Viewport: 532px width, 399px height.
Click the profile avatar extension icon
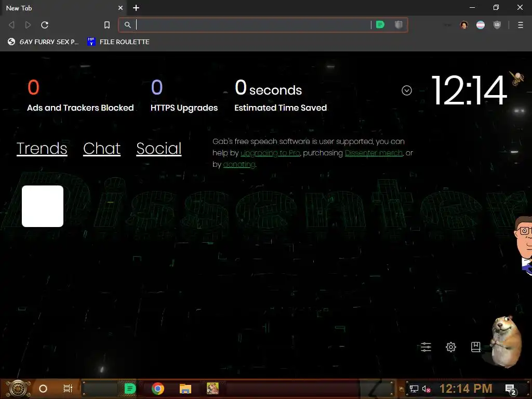click(464, 25)
